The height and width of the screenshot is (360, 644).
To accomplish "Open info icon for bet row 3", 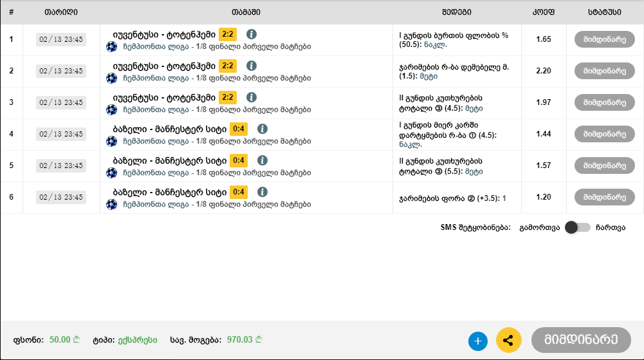I will (252, 97).
